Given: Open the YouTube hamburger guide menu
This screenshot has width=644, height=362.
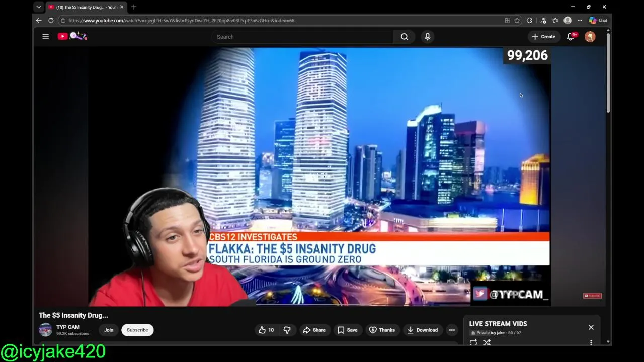Looking at the screenshot, I should [x=45, y=36].
